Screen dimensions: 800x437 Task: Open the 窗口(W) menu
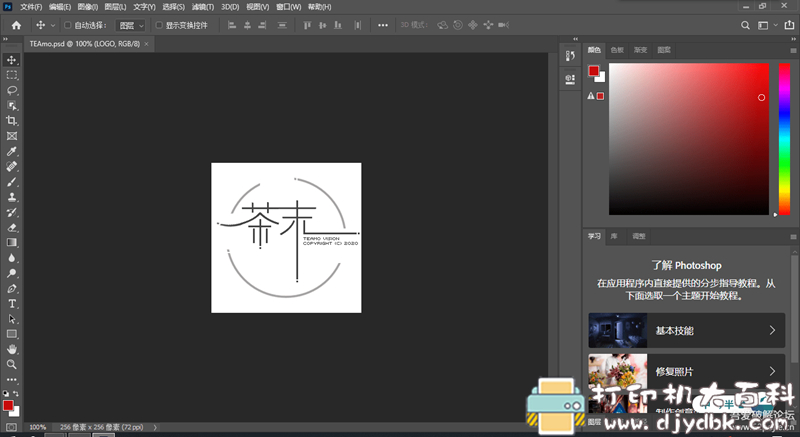[x=288, y=7]
